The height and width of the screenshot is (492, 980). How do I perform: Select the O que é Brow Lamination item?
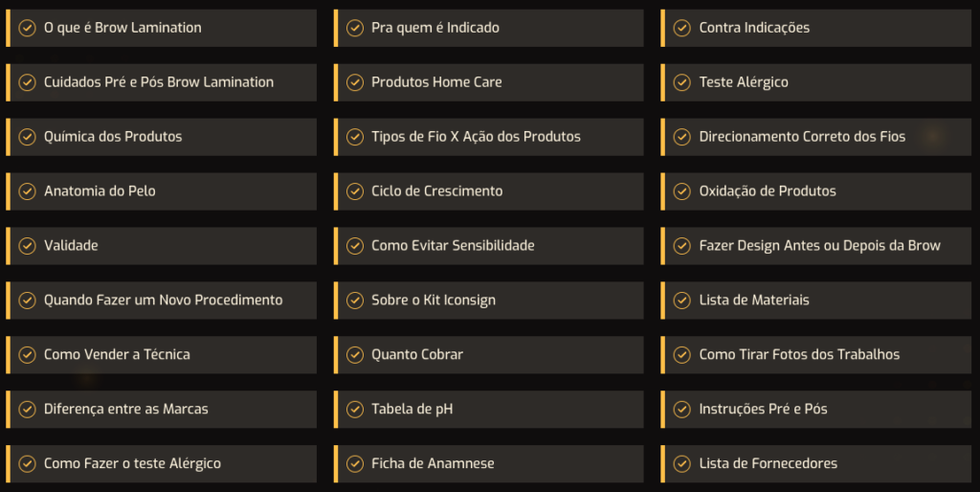point(161,28)
